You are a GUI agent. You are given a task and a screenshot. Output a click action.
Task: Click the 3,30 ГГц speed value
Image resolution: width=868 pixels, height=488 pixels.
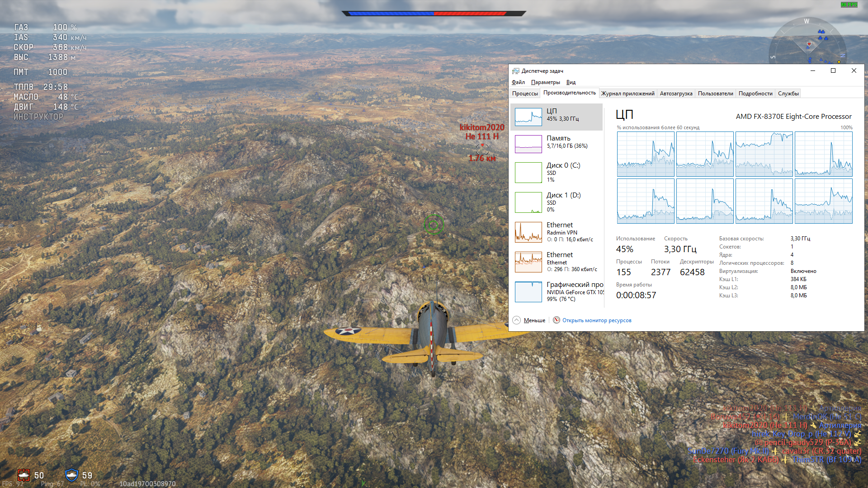680,249
